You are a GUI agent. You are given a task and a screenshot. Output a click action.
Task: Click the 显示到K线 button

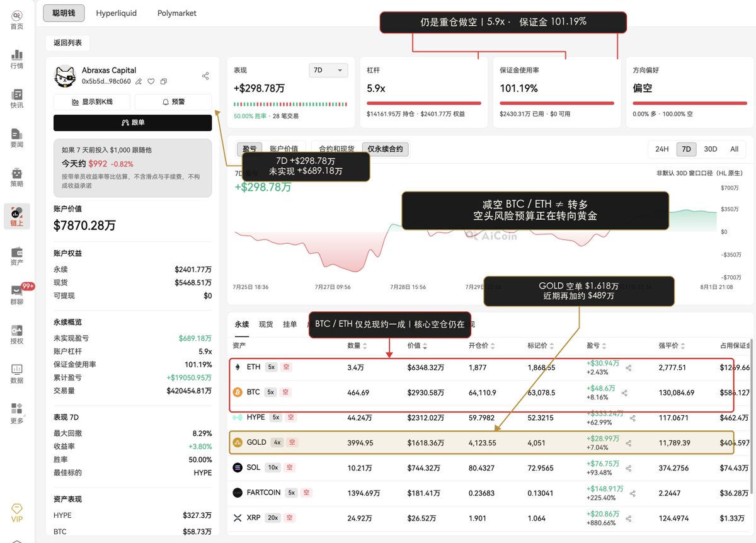pyautogui.click(x=92, y=102)
